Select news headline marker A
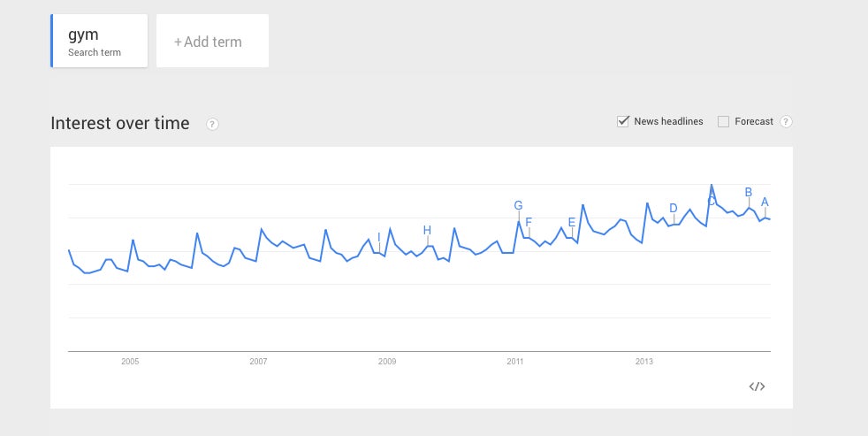 pos(765,202)
